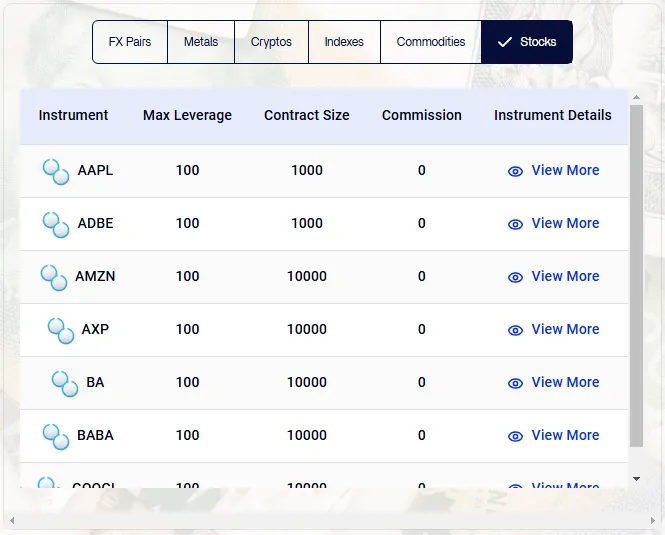Open View More for ADBE
This screenshot has width=665, height=535.
click(x=565, y=223)
